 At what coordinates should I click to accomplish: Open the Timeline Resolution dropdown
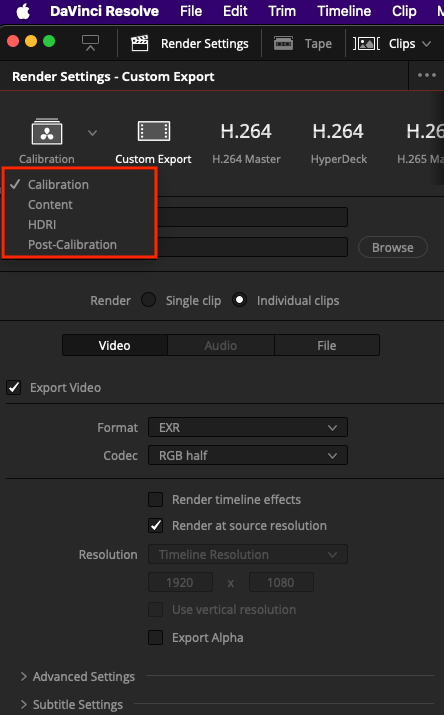[248, 554]
